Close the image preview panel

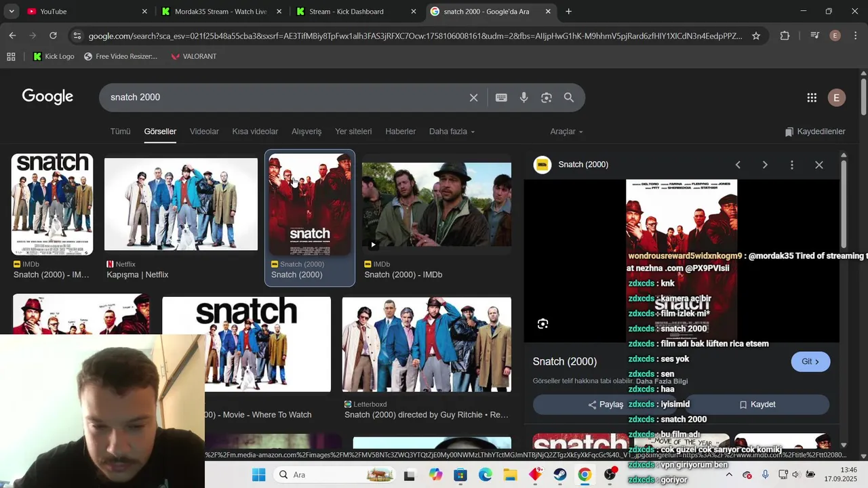[819, 165]
